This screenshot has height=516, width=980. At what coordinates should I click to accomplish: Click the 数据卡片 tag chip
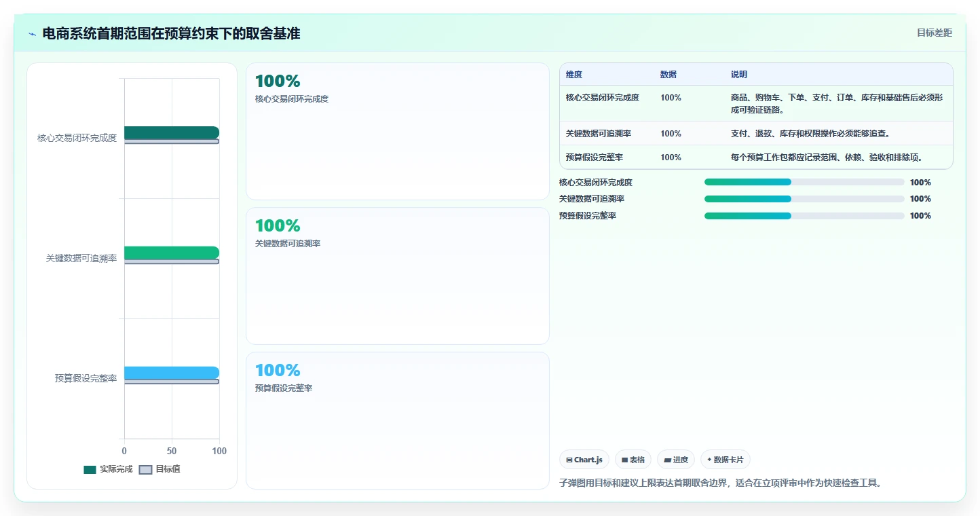[725, 460]
